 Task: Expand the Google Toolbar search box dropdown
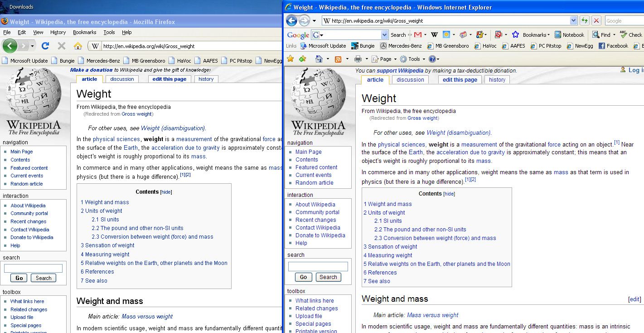[385, 34]
